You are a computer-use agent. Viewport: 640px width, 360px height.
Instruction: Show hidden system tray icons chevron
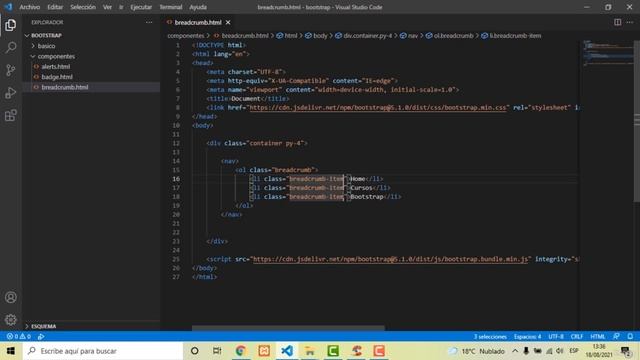pos(515,351)
